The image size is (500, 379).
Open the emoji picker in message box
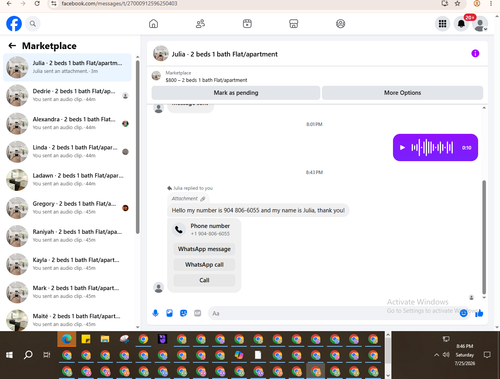(x=463, y=313)
